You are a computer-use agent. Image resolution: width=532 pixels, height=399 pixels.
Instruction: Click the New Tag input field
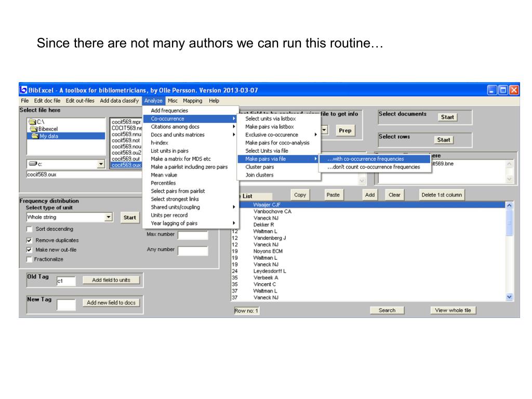point(66,304)
